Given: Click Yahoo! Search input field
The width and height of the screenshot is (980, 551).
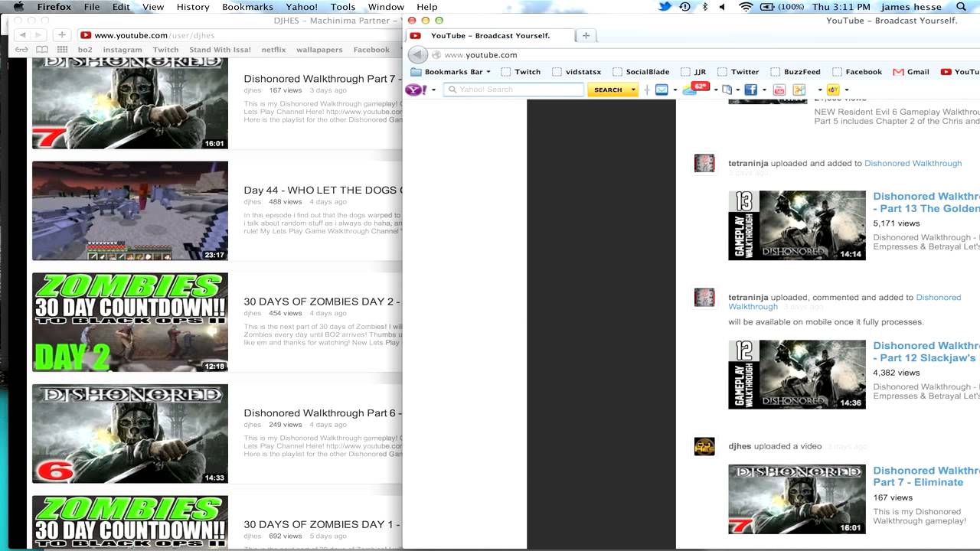Looking at the screenshot, I should (513, 90).
